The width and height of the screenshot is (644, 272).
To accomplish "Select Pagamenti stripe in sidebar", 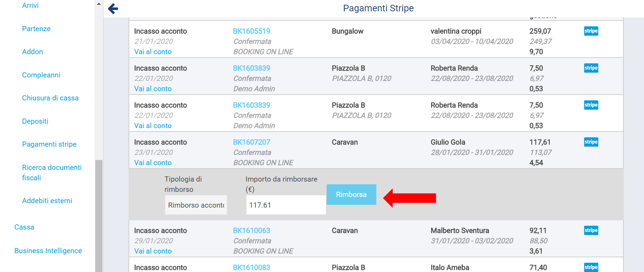I will (49, 144).
